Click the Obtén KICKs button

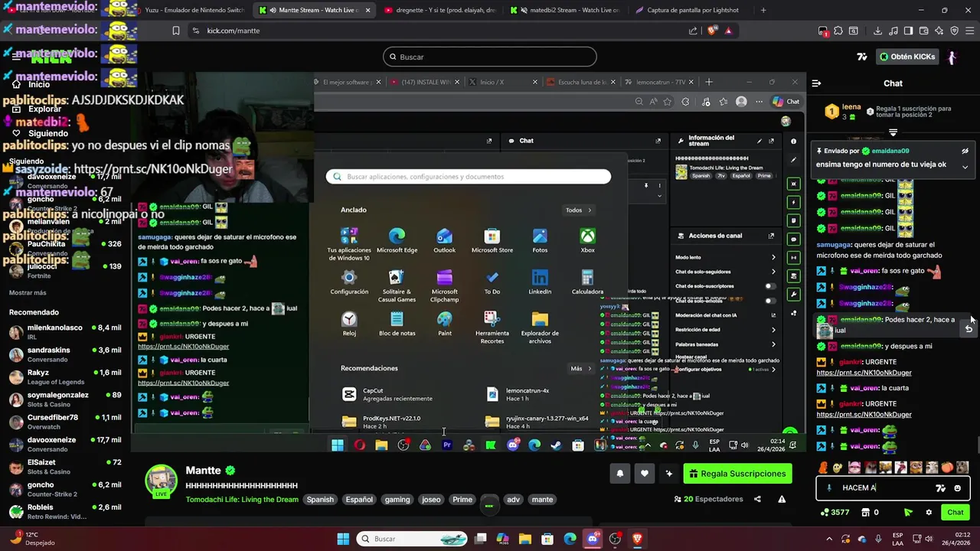coord(907,57)
